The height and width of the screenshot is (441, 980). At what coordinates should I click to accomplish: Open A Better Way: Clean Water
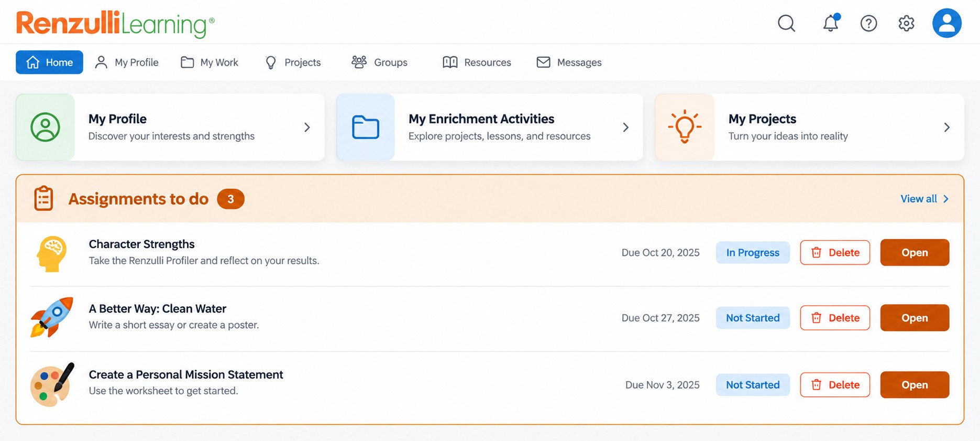(915, 318)
